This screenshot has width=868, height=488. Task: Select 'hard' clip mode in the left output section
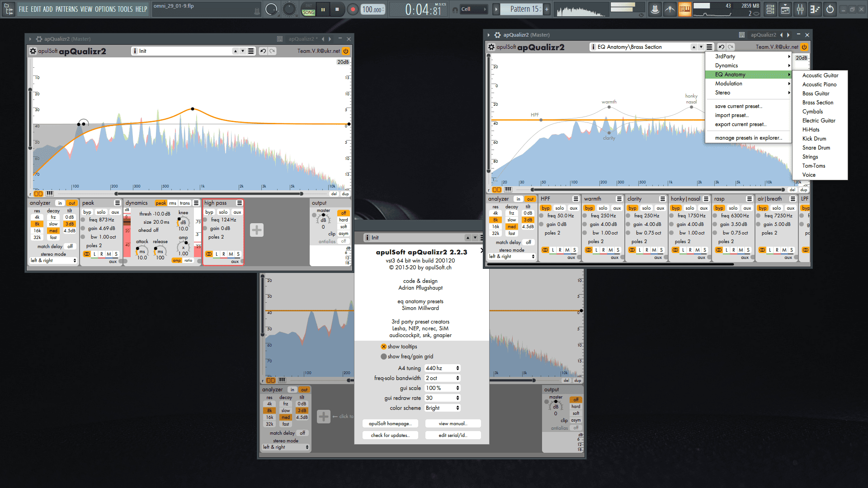pyautogui.click(x=344, y=220)
